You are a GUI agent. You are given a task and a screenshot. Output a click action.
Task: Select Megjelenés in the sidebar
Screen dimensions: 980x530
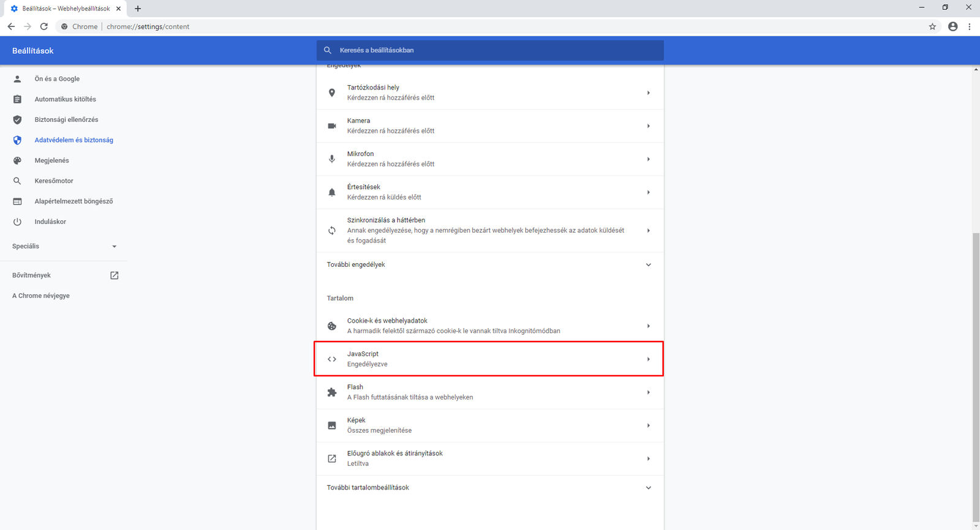[51, 160]
